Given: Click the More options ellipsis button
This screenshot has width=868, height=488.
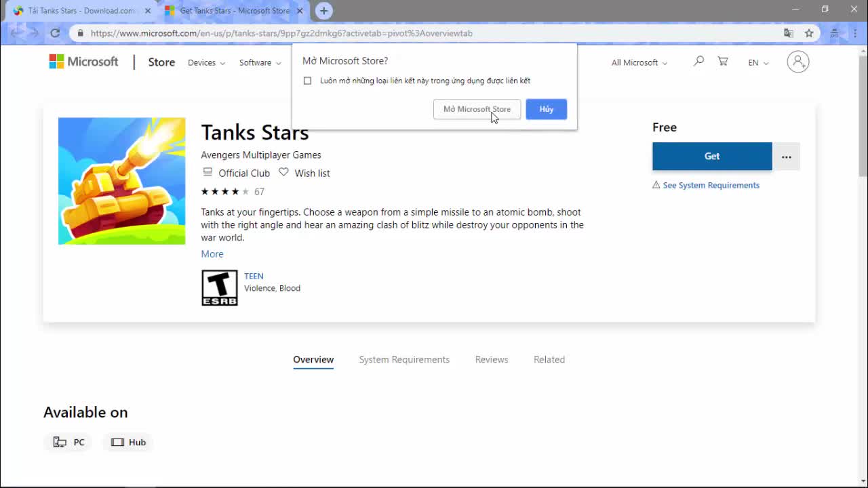Looking at the screenshot, I should point(786,157).
